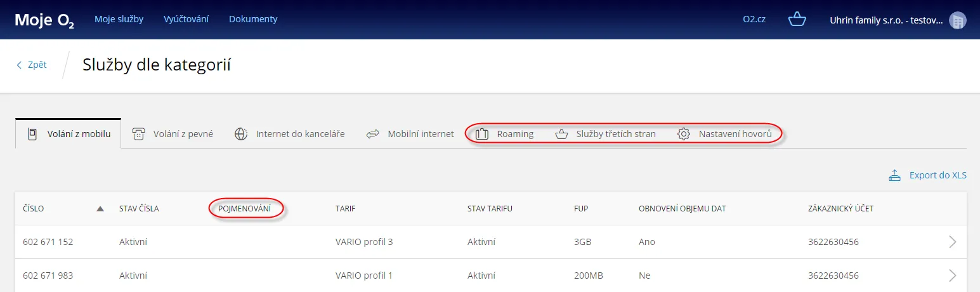Open the Dokumenty menu item

(253, 19)
